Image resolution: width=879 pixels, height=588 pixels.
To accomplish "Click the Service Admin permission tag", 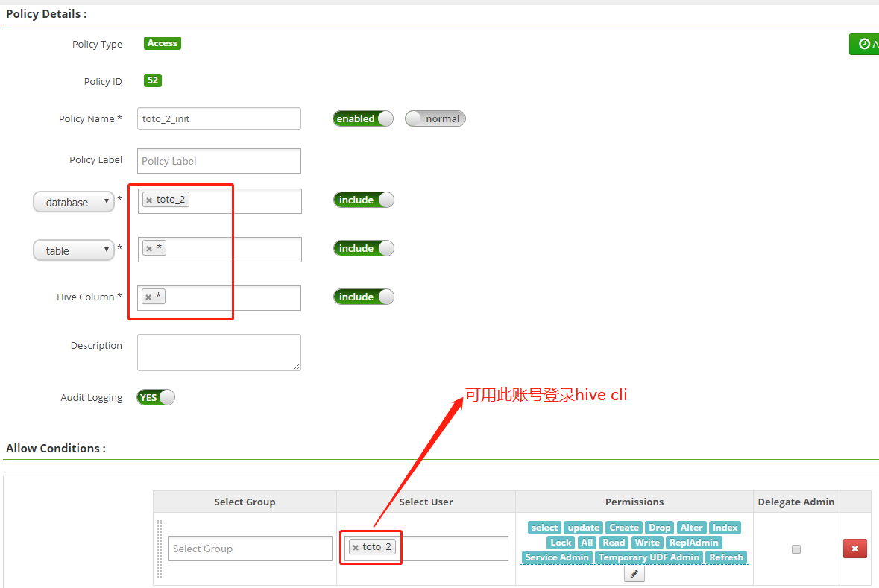I will tap(557, 557).
